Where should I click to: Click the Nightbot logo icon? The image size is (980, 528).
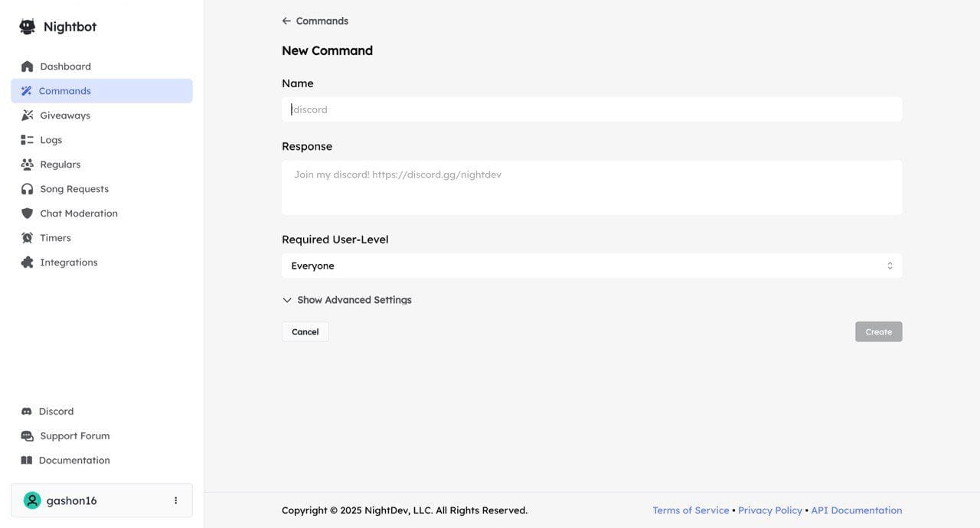[x=28, y=27]
